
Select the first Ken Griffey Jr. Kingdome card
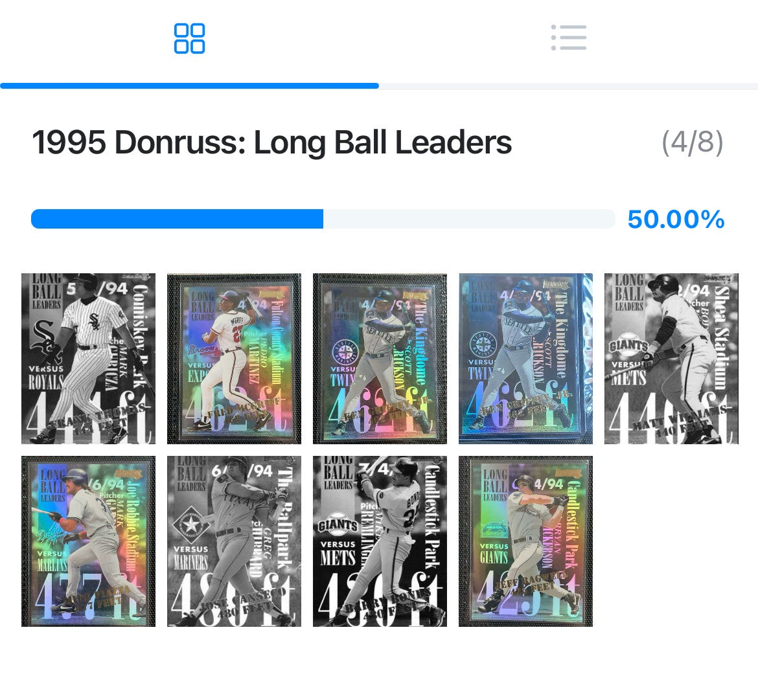click(x=380, y=359)
